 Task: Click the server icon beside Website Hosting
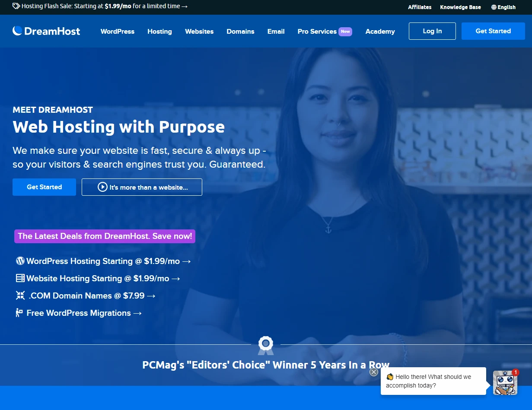click(20, 278)
